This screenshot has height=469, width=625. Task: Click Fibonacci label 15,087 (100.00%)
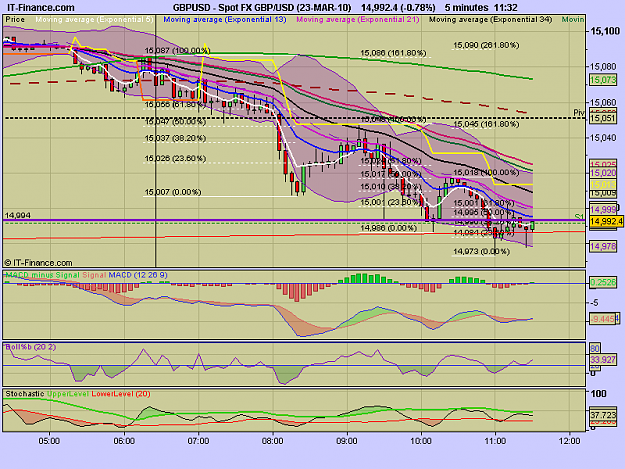(177, 51)
